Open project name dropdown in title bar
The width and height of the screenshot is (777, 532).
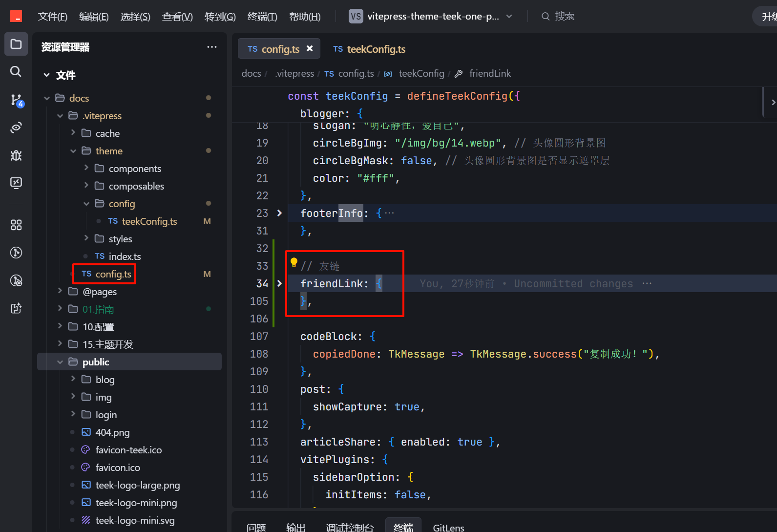[431, 16]
